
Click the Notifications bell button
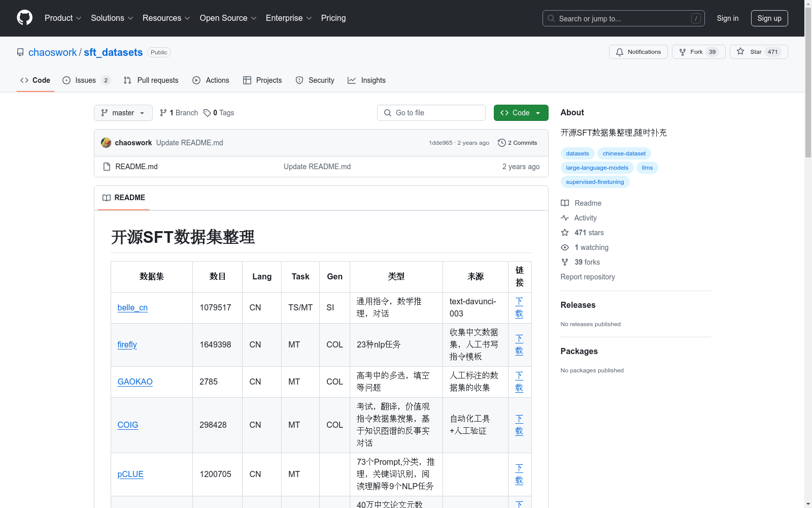[x=638, y=52]
